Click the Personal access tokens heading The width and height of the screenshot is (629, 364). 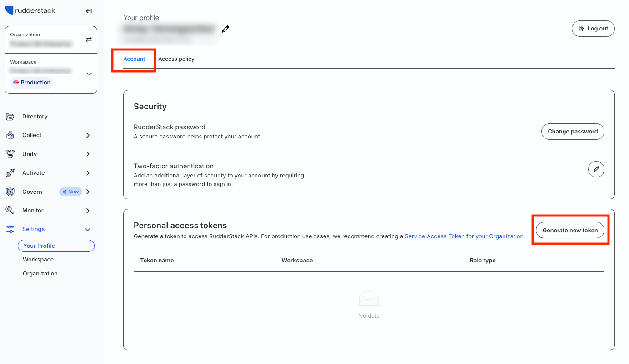180,226
